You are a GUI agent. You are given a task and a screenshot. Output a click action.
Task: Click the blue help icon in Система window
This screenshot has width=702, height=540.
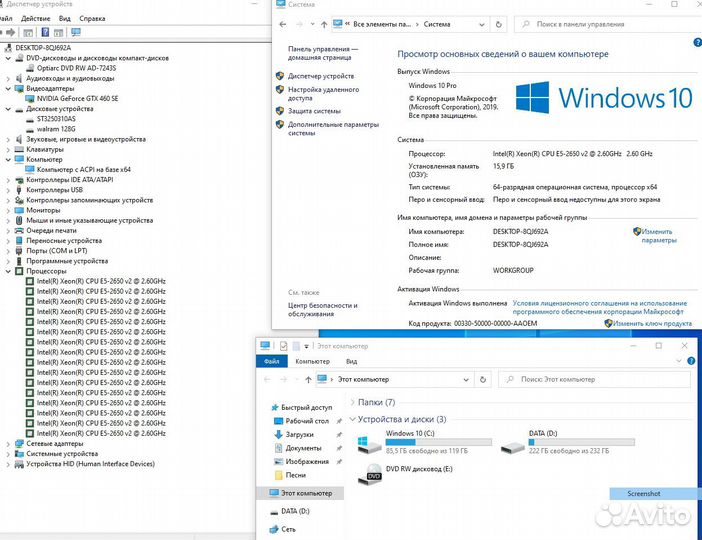698,43
